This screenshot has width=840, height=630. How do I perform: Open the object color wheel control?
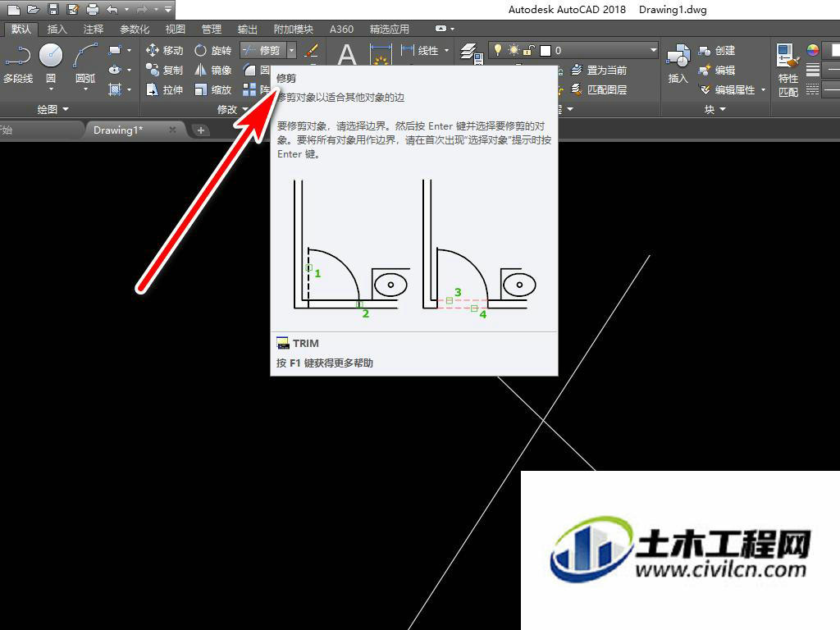[813, 50]
